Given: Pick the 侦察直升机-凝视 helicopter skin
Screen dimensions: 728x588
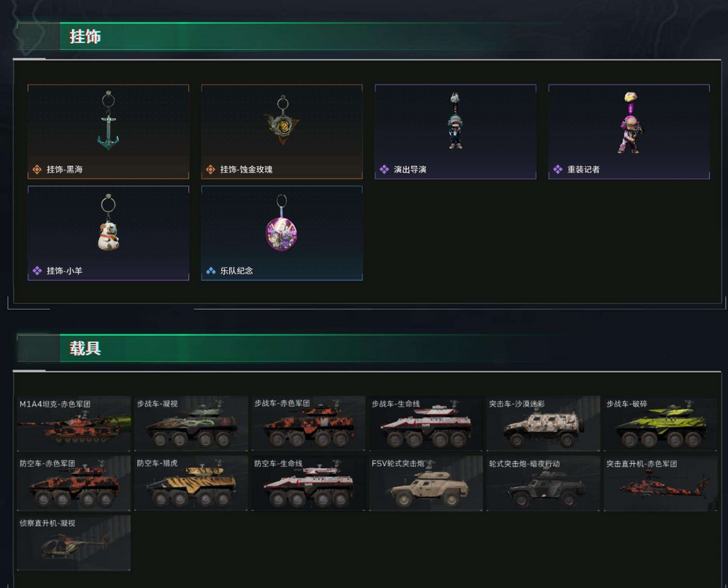Looking at the screenshot, I should tap(74, 543).
